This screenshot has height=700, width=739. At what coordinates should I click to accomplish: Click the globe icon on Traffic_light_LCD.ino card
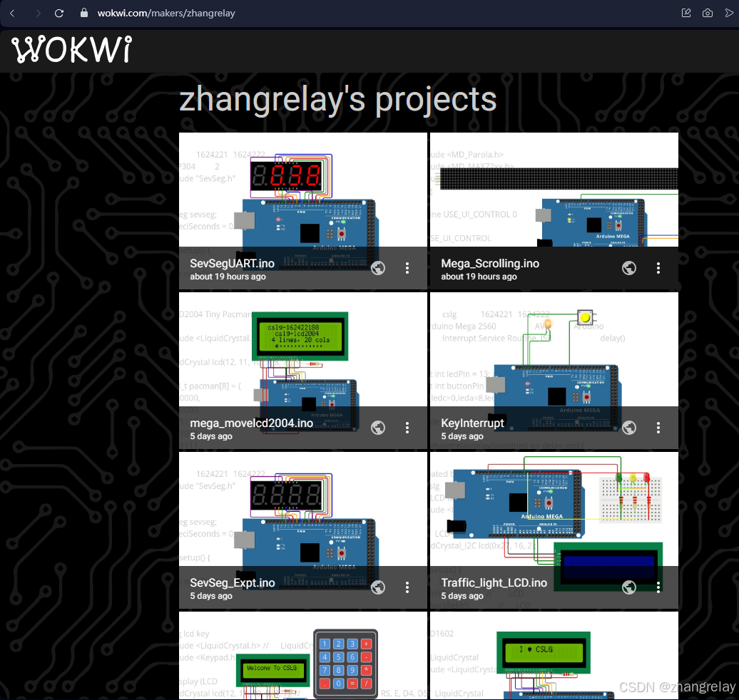[x=629, y=587]
